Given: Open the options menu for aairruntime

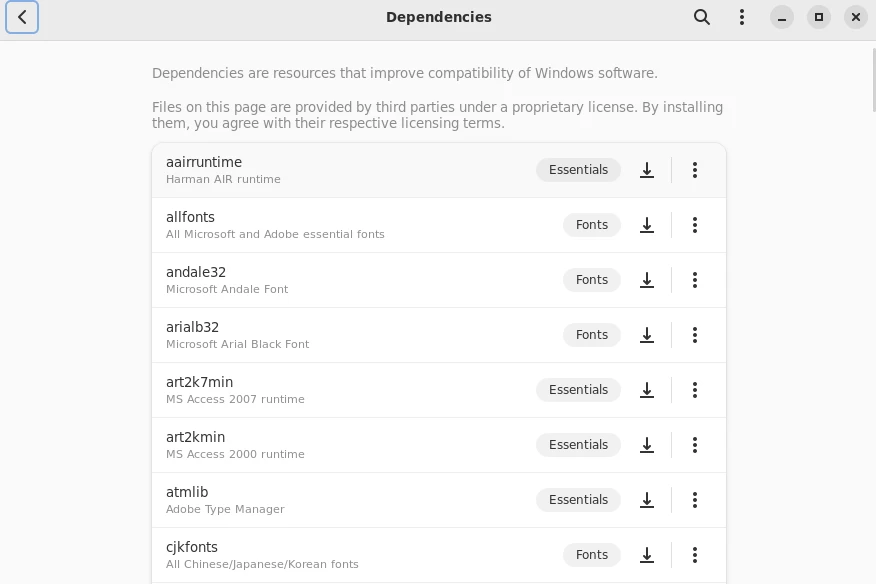Looking at the screenshot, I should pos(695,170).
